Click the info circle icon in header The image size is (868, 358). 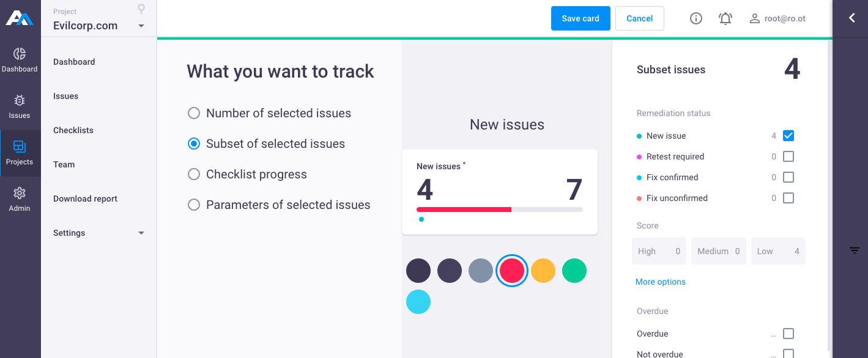pyautogui.click(x=696, y=18)
